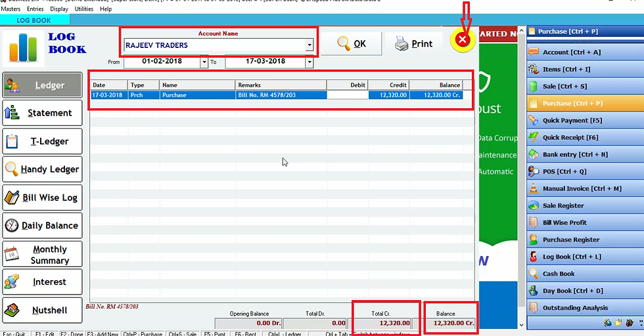
Task: Click Ctrl+P - Purchase in status bar
Action: click(x=143, y=333)
